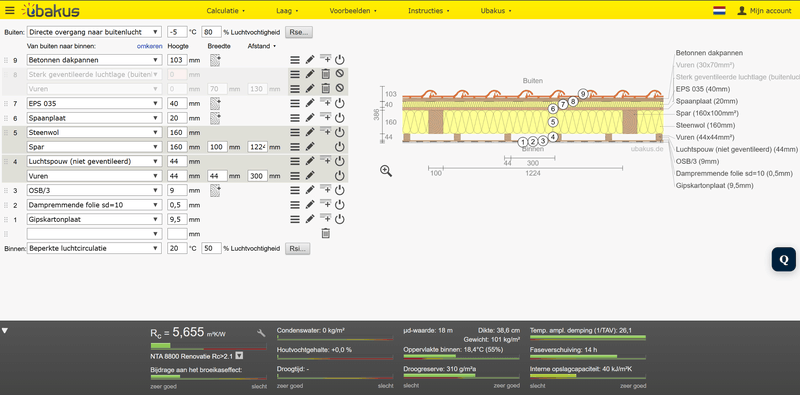Open the Dampremmende folie sd=10 dropdown

point(94,205)
